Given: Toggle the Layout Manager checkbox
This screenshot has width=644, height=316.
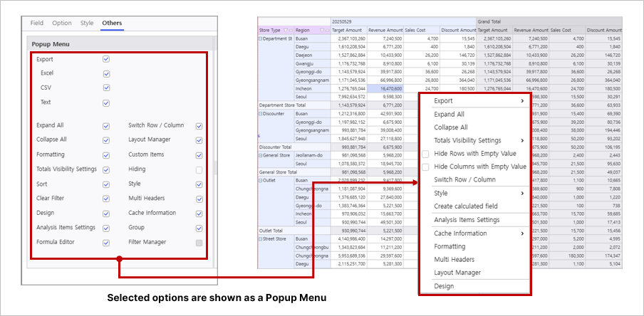Looking at the screenshot, I should (x=199, y=140).
